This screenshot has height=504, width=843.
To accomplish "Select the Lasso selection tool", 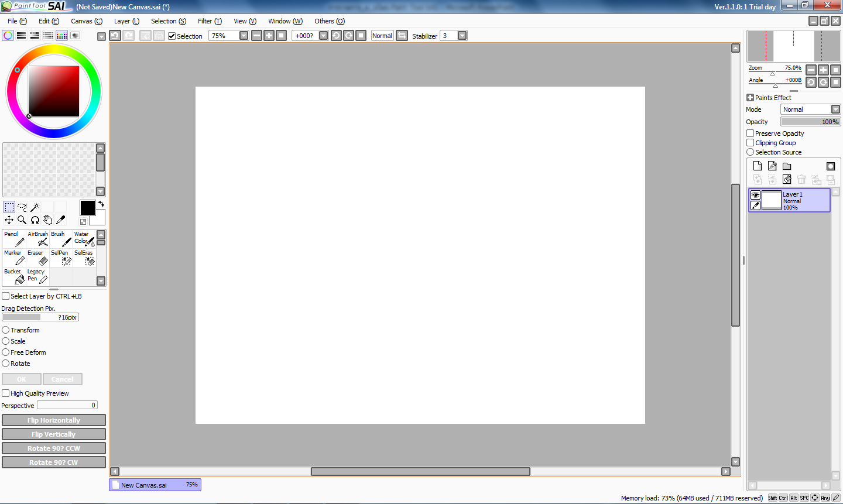I will pos(22,206).
